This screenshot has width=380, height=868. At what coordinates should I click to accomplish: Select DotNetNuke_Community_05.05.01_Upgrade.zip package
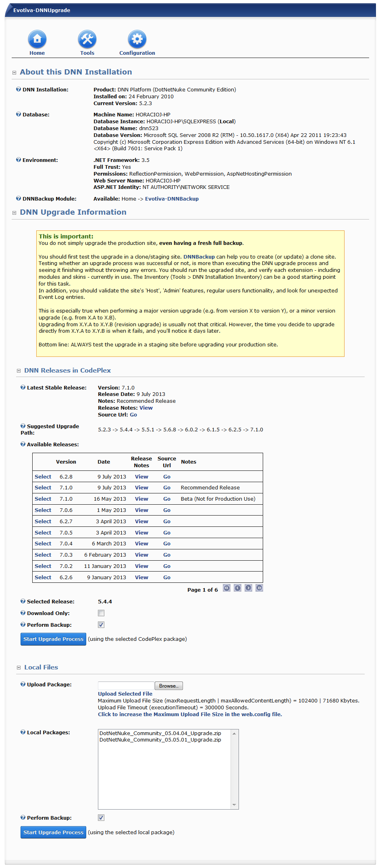[160, 740]
